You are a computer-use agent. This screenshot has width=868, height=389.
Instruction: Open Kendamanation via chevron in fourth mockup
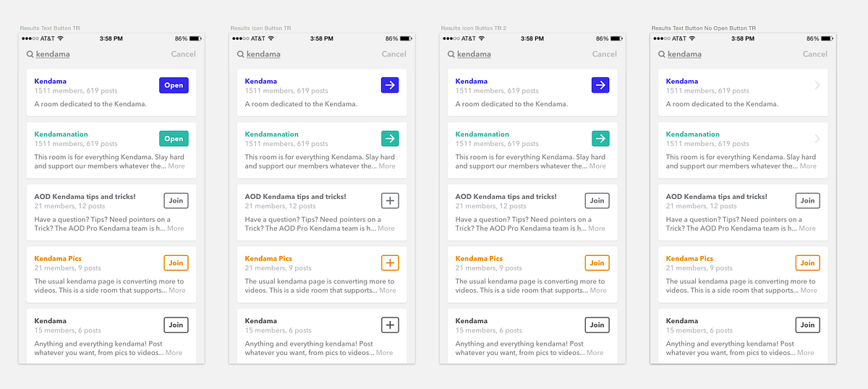pos(817,138)
